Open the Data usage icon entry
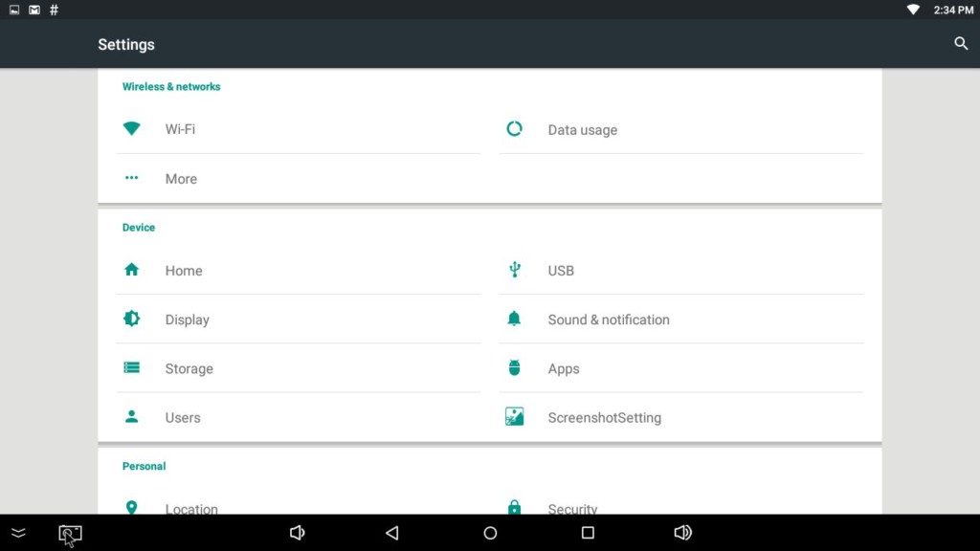 514,129
